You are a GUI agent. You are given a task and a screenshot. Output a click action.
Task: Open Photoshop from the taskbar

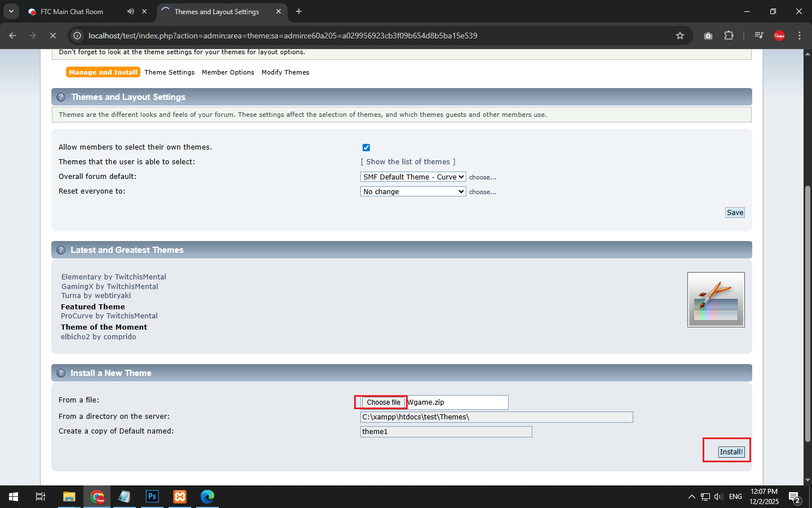pos(152,497)
